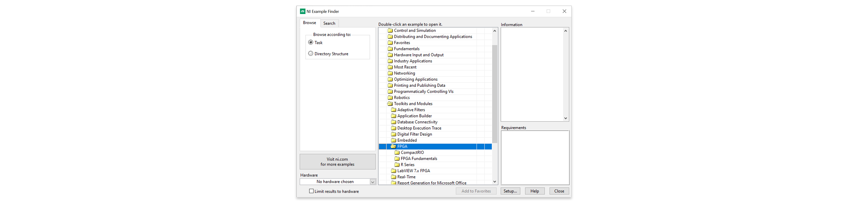This screenshot has width=868, height=203.
Task: Select the FPGA Fundamentals row label
Action: tap(419, 159)
